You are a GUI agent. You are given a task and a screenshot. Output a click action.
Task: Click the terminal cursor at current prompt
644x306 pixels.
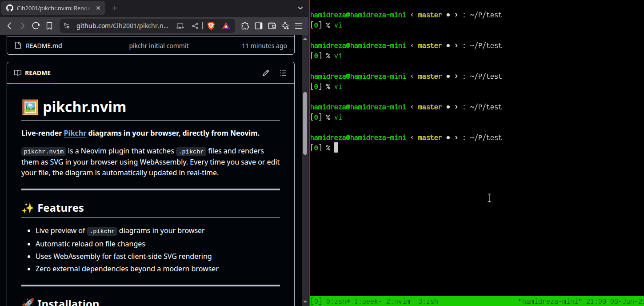tap(336, 148)
